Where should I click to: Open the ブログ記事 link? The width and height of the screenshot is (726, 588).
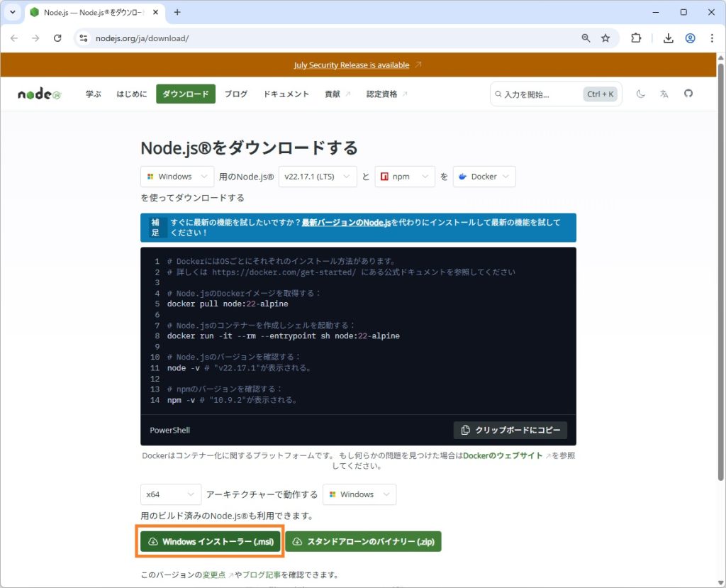pos(262,575)
